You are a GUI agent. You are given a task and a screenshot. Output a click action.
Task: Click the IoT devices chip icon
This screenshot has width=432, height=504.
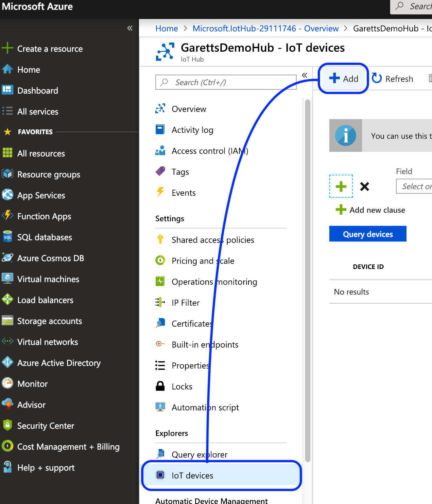pos(160,475)
